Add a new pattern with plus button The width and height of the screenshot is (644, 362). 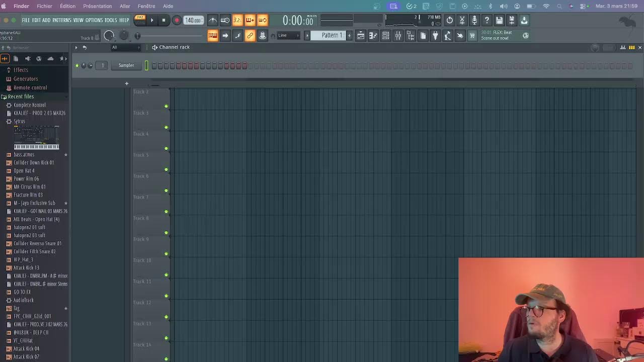(x=349, y=35)
